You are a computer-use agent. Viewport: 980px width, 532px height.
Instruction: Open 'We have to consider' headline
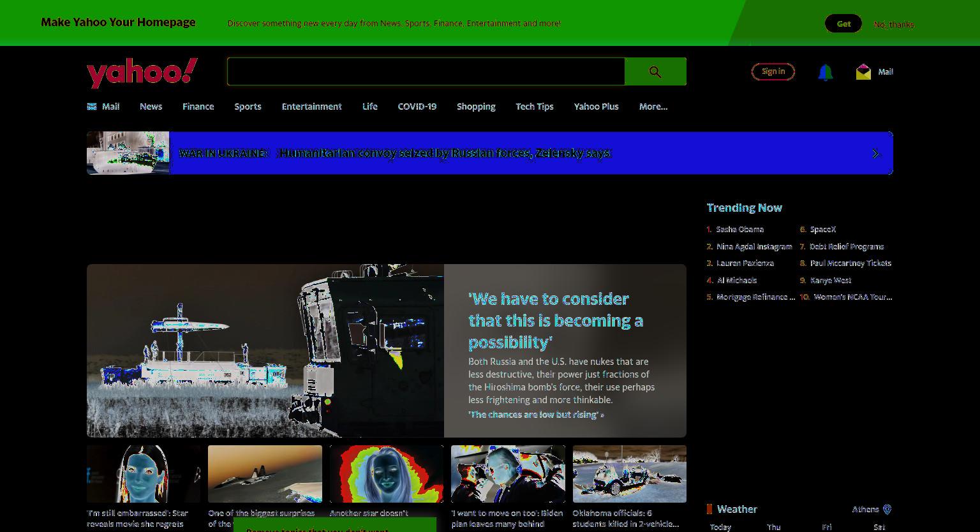[556, 320]
